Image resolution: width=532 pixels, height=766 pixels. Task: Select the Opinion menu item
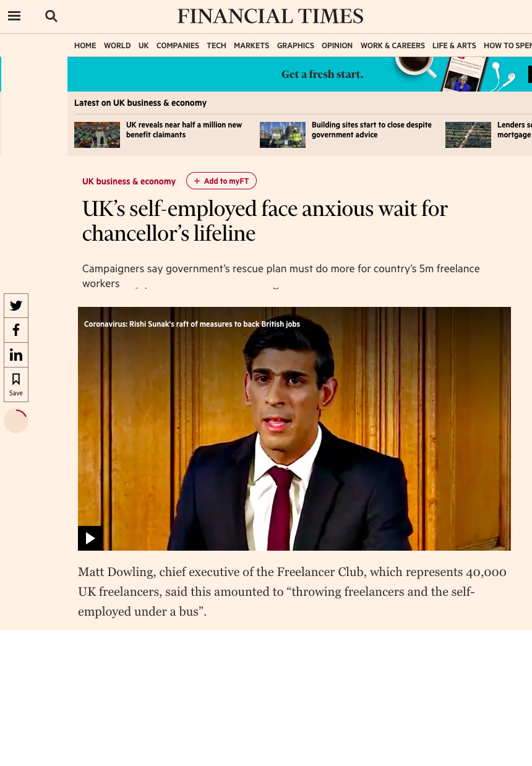[337, 46]
